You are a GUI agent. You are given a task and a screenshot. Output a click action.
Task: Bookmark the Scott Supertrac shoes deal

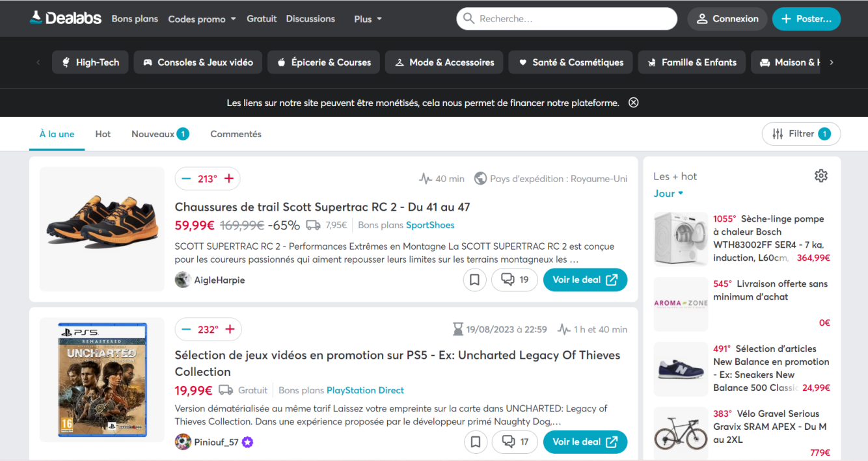click(475, 280)
